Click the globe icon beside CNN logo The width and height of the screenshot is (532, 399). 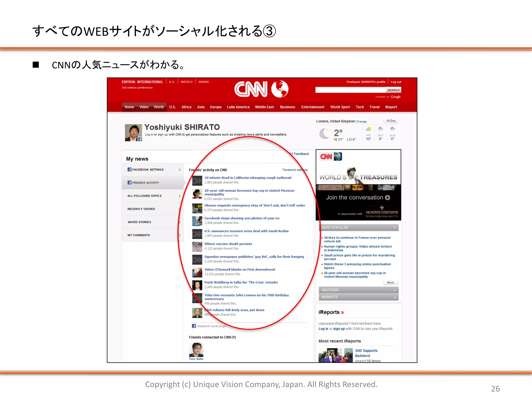pos(280,89)
